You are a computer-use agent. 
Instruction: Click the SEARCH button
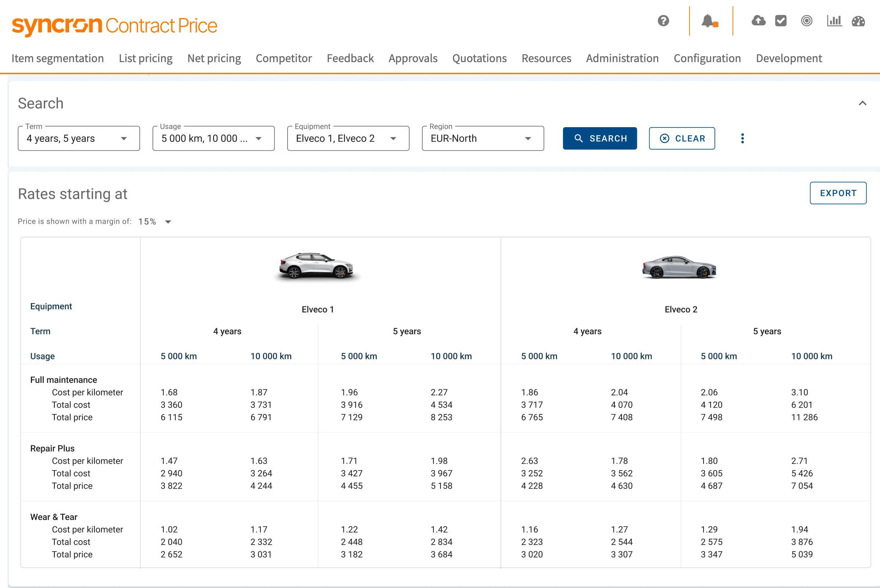click(x=600, y=139)
